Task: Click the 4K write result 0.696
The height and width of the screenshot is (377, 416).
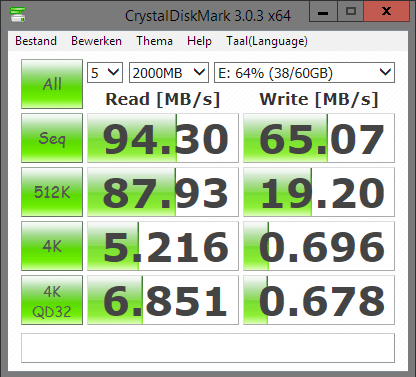Action: tap(319, 246)
